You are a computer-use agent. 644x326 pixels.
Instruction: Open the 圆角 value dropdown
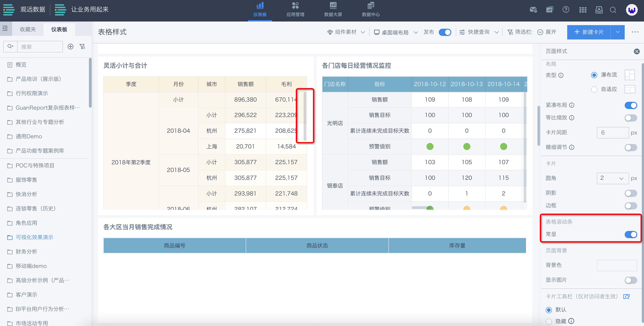[x=613, y=178]
